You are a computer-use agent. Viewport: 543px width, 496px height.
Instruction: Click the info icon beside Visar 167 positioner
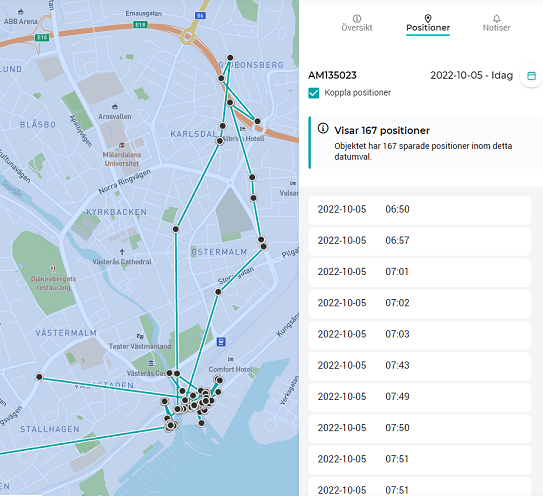(x=323, y=129)
